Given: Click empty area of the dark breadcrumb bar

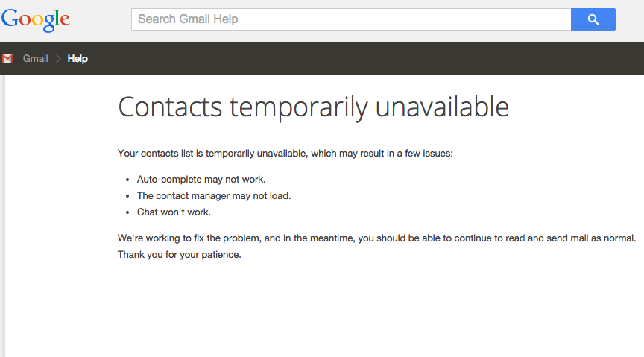Looking at the screenshot, I should [x=373, y=58].
